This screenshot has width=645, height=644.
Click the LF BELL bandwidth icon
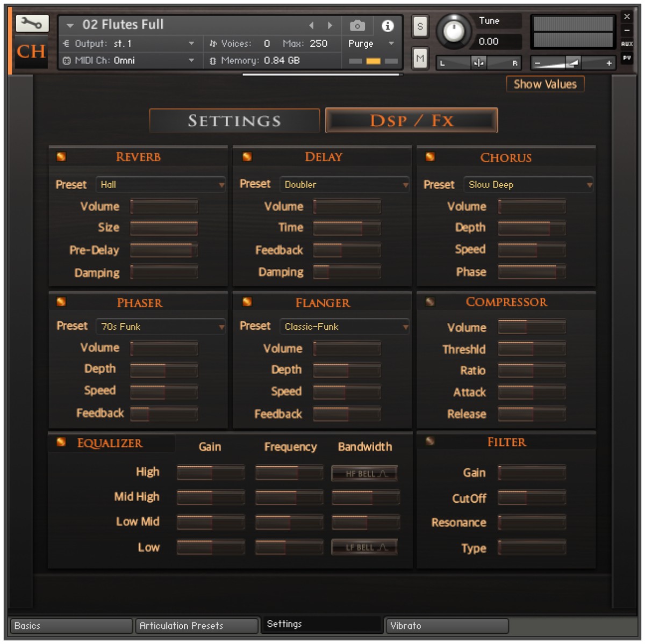(x=364, y=547)
